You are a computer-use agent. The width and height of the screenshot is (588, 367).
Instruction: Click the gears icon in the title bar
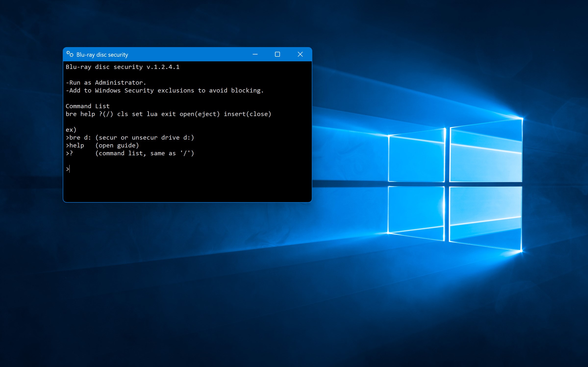(x=70, y=54)
